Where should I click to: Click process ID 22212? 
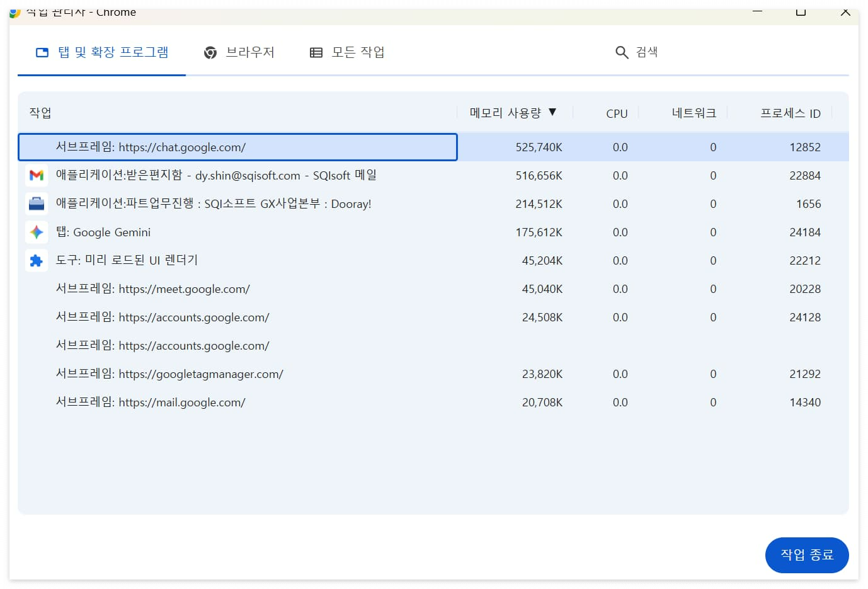pyautogui.click(x=805, y=261)
